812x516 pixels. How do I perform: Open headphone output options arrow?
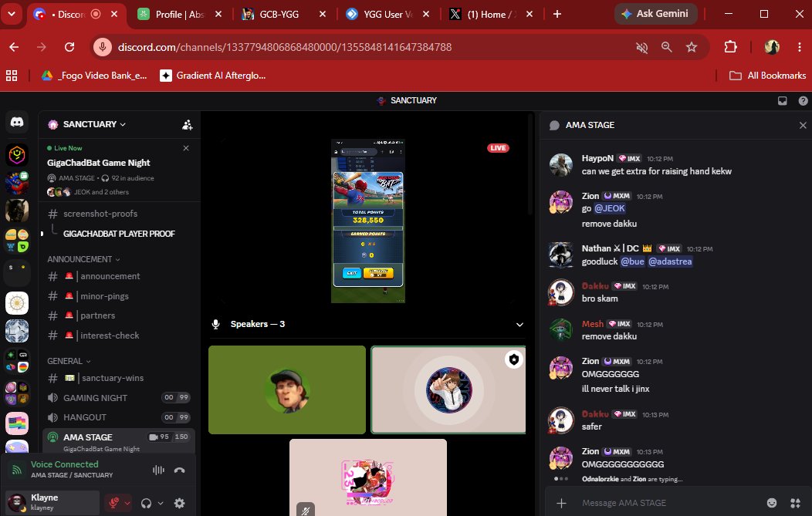click(x=161, y=503)
